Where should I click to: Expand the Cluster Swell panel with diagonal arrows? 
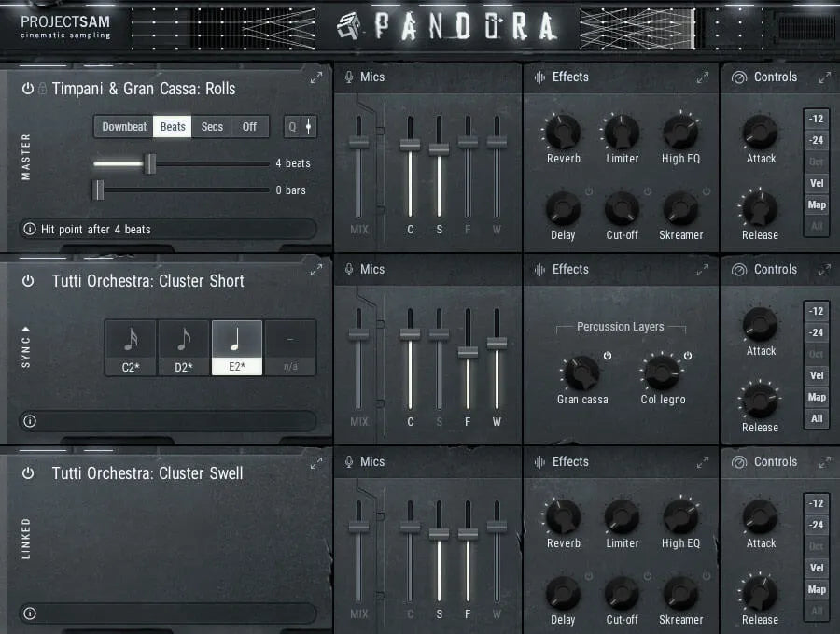(x=315, y=461)
